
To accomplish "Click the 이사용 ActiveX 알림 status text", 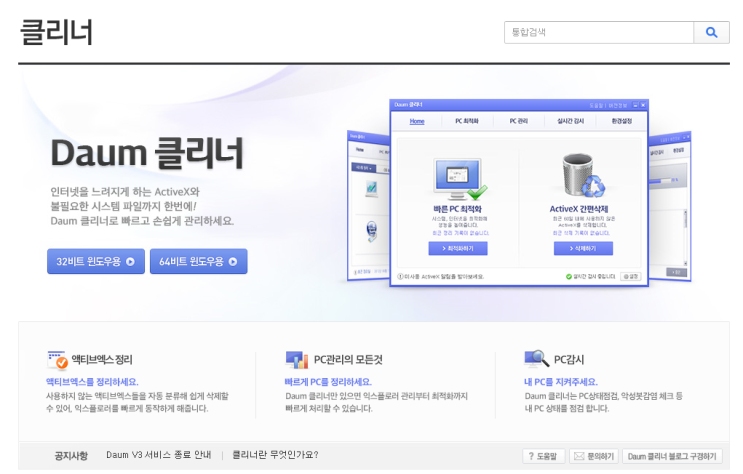I will [x=444, y=276].
